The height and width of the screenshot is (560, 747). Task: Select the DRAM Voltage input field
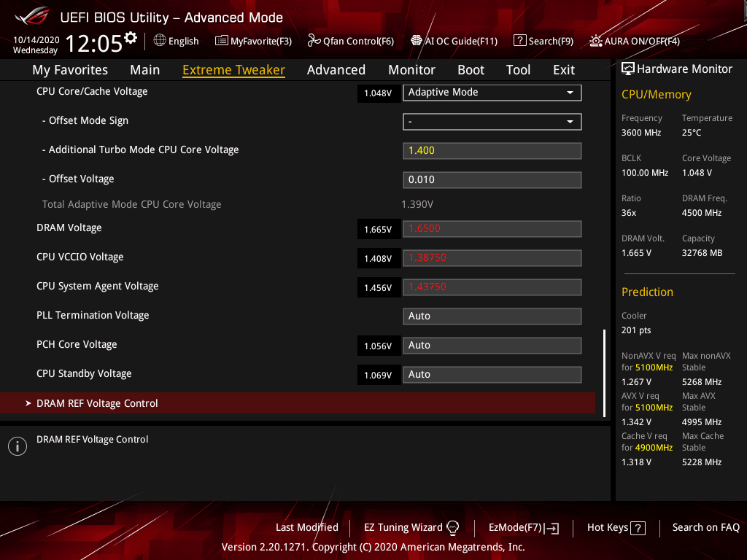(492, 228)
